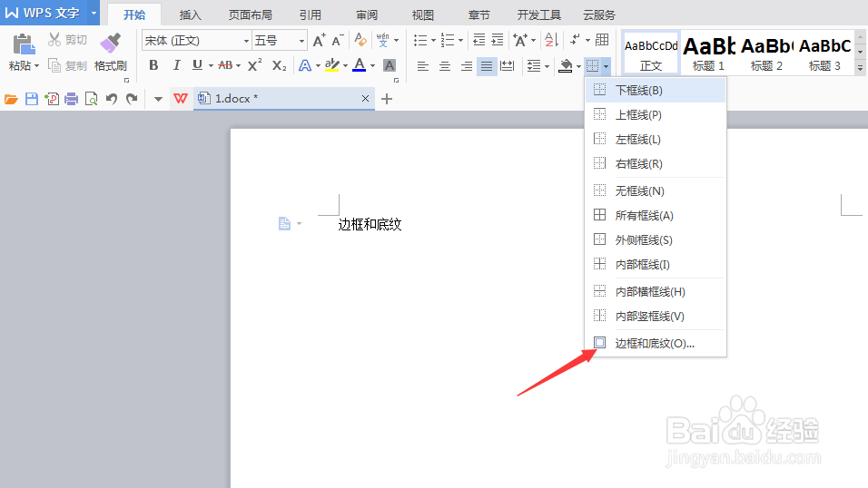Click the decrease indent icon
868x488 pixels.
point(478,40)
